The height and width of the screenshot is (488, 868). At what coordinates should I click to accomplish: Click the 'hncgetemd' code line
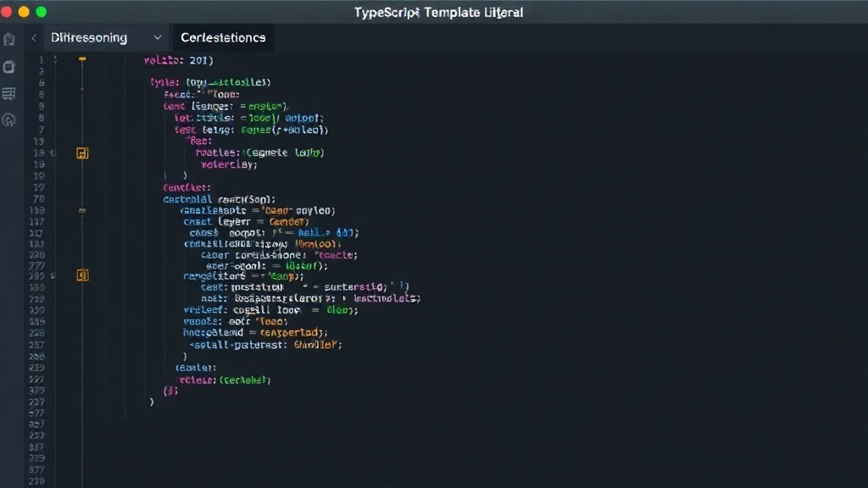pos(255,332)
